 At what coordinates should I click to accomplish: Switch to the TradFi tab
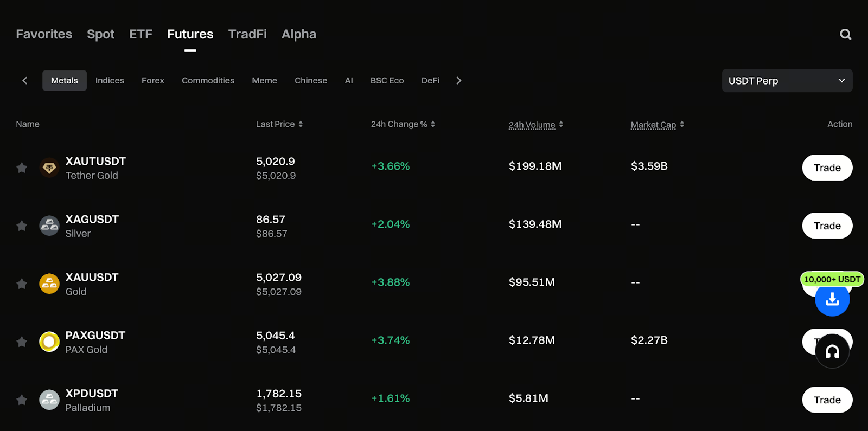point(247,34)
